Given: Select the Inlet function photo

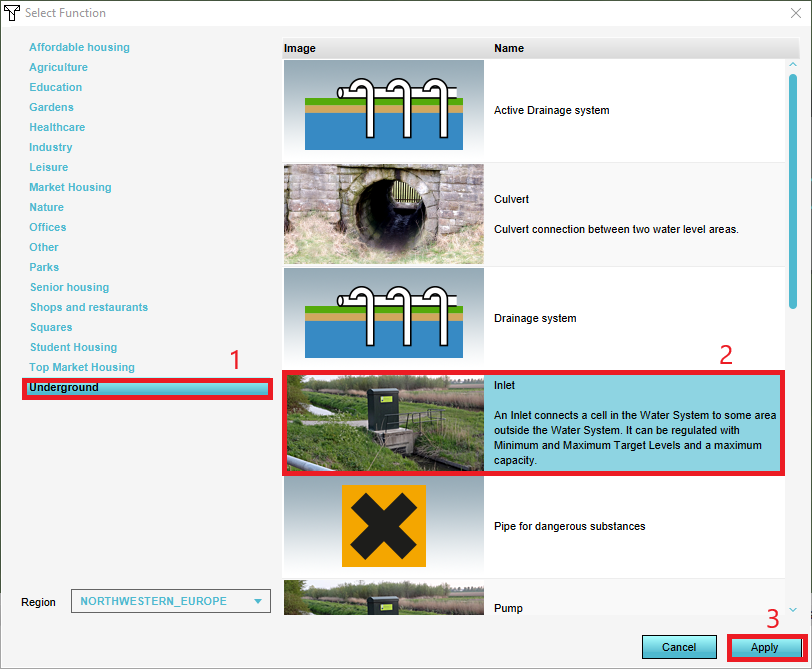Looking at the screenshot, I should pyautogui.click(x=384, y=422).
